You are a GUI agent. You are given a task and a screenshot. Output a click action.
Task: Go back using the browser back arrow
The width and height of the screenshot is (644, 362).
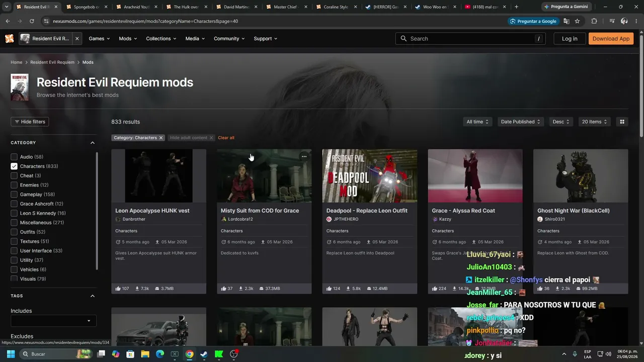point(8,21)
